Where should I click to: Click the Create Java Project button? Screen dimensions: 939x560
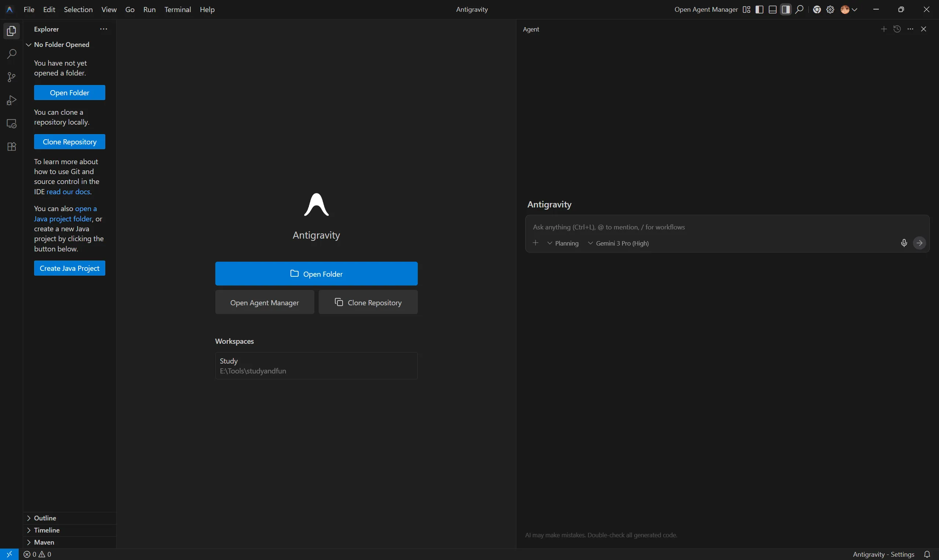pyautogui.click(x=69, y=268)
